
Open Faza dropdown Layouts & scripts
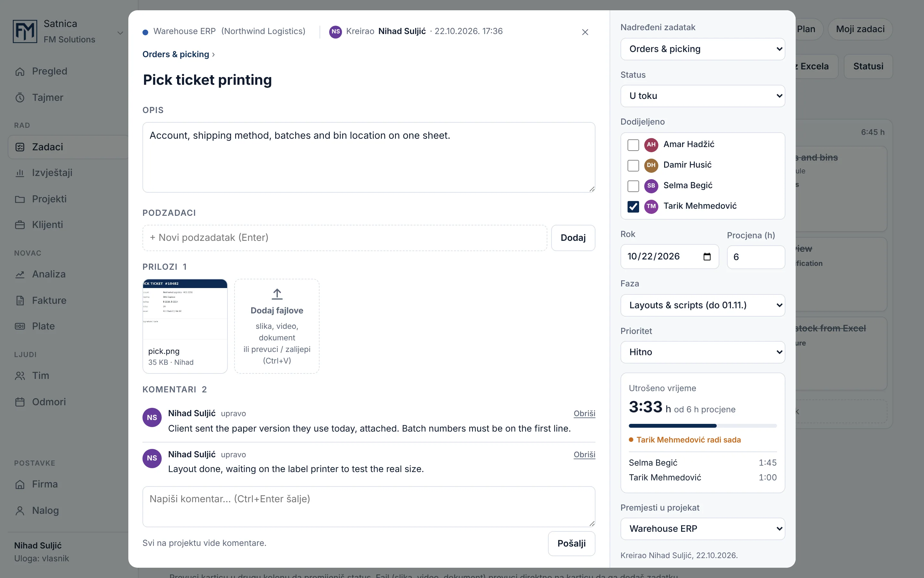[x=703, y=305]
